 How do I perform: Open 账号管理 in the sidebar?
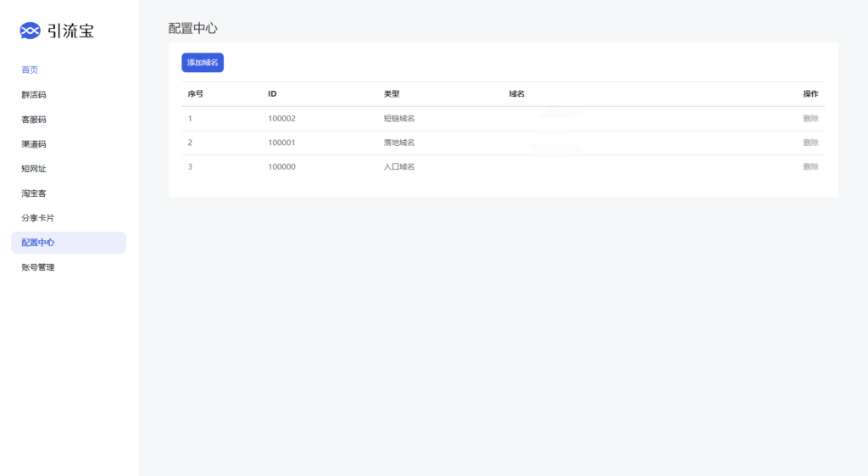37,267
